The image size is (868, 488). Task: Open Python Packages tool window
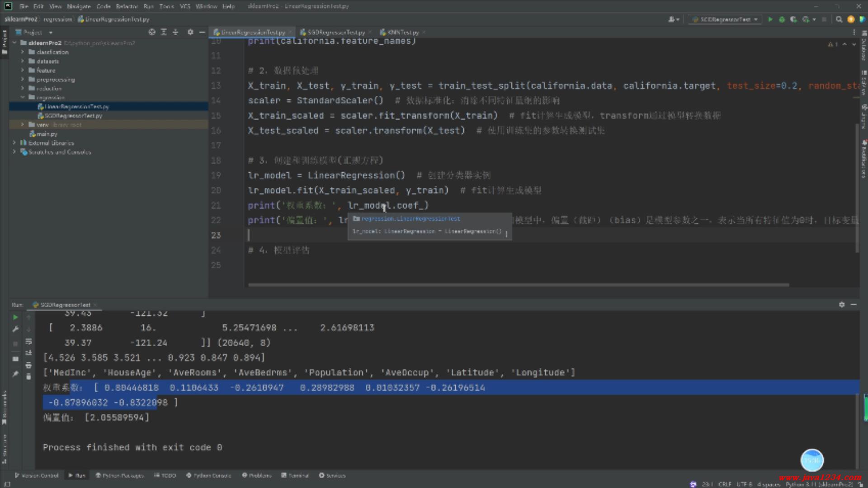pos(119,475)
